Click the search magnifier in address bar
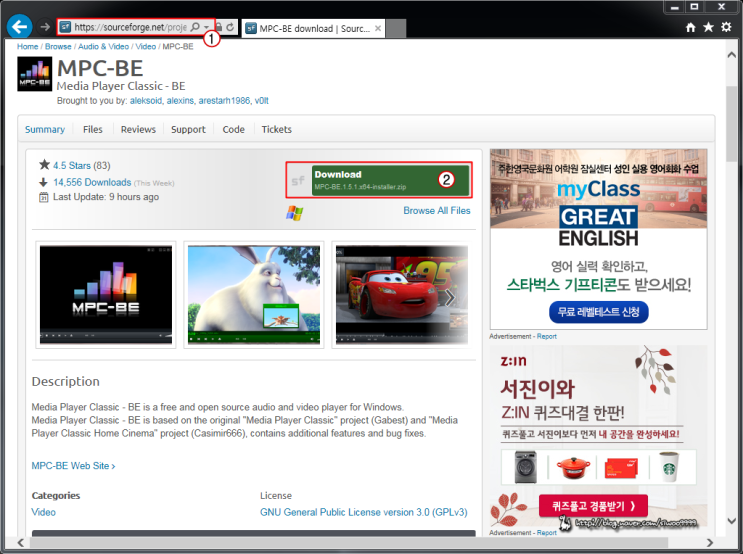Image resolution: width=743 pixels, height=554 pixels. 195,27
